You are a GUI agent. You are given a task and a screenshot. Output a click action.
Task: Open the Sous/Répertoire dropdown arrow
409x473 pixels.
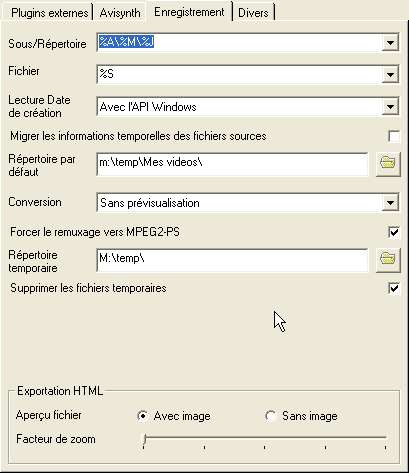click(x=390, y=42)
